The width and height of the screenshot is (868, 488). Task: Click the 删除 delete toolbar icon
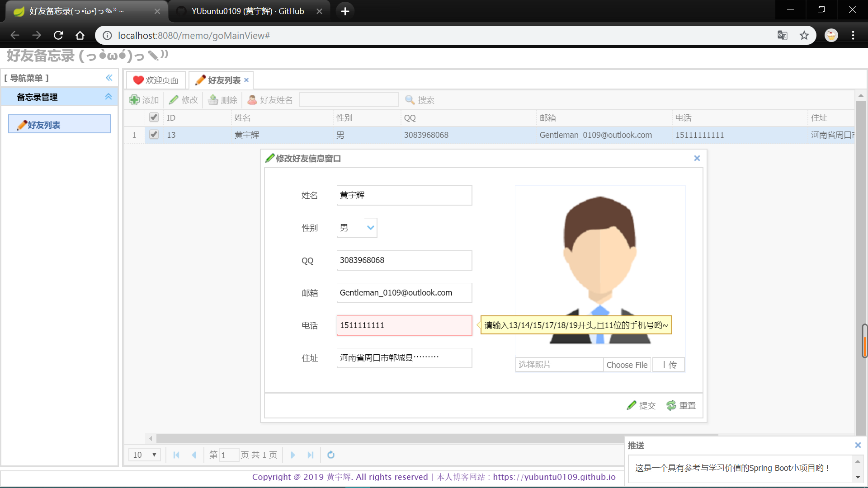point(213,100)
